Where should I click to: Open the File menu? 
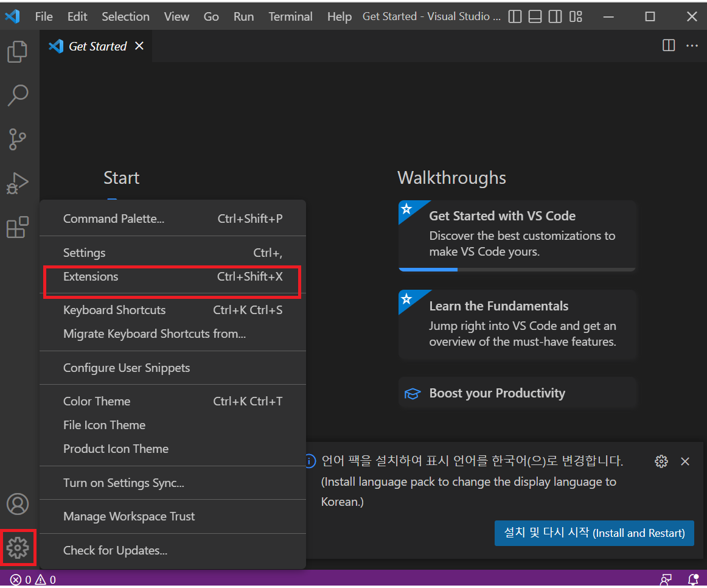coord(44,16)
